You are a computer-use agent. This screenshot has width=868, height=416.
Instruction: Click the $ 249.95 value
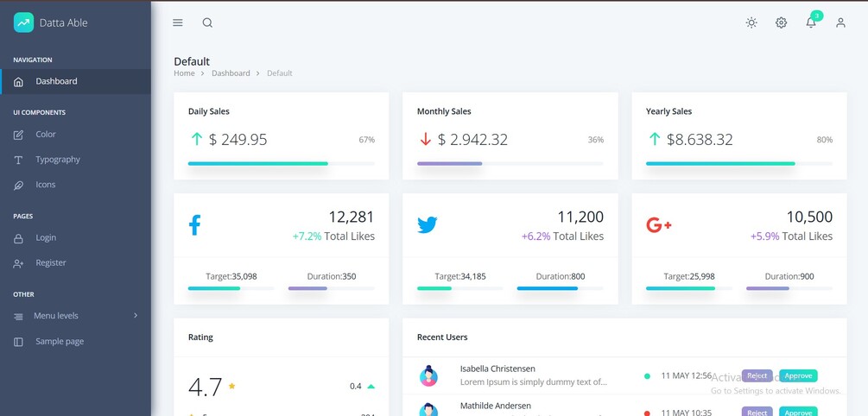tap(238, 140)
